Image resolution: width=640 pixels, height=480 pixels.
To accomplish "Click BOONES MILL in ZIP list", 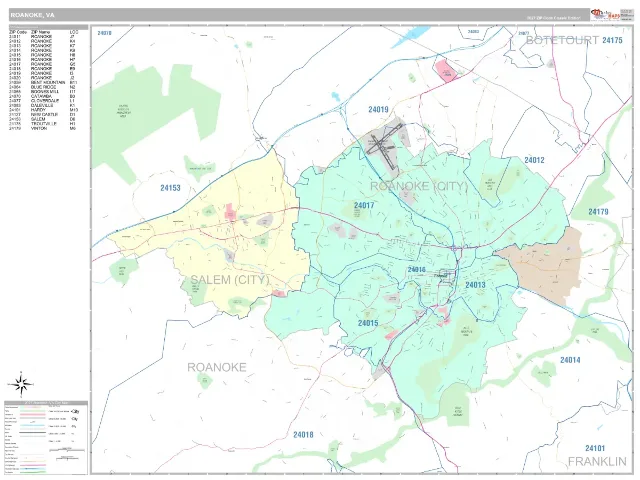I will coord(45,92).
